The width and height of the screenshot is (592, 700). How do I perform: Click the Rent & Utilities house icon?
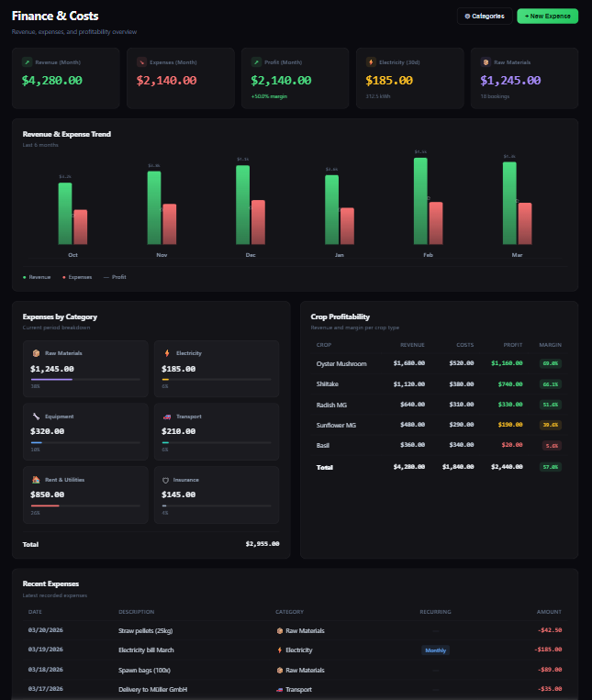36,480
